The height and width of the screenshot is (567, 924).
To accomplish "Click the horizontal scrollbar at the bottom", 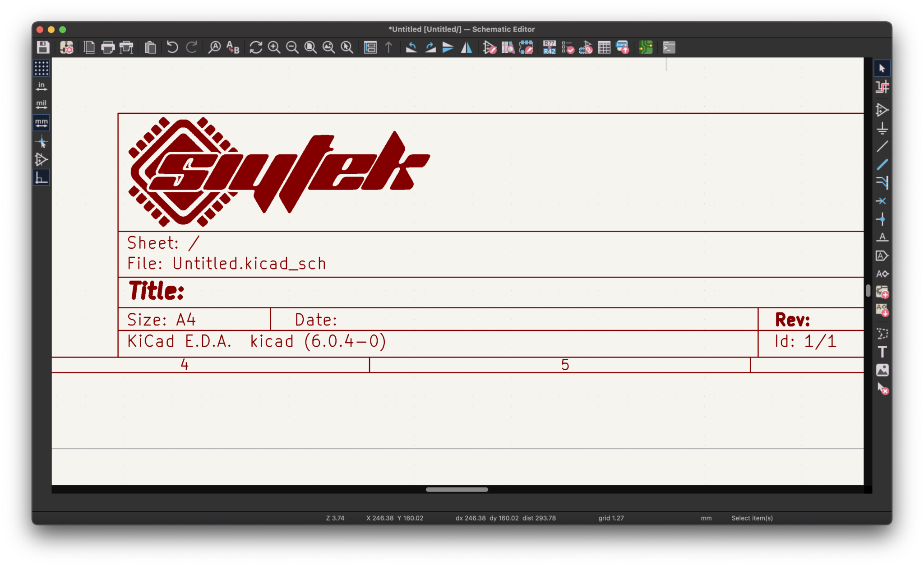I will pyautogui.click(x=457, y=489).
